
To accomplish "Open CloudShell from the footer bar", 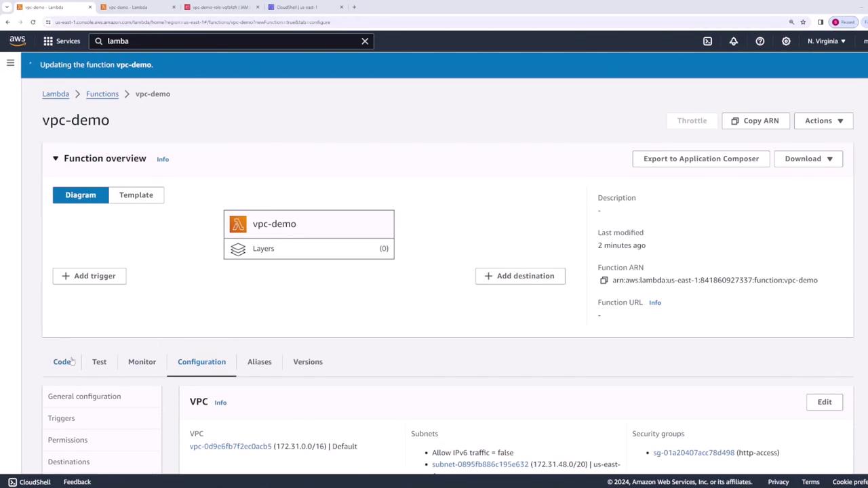I will [x=29, y=482].
